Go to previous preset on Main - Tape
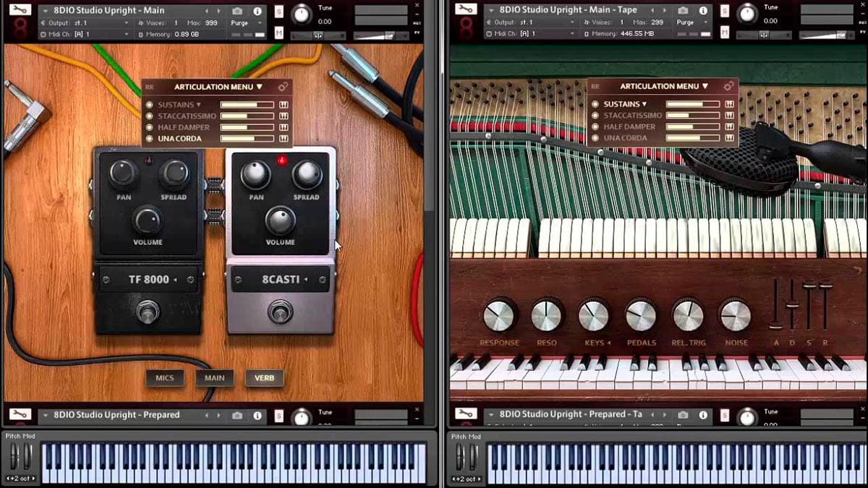The width and height of the screenshot is (868, 488). point(653,11)
